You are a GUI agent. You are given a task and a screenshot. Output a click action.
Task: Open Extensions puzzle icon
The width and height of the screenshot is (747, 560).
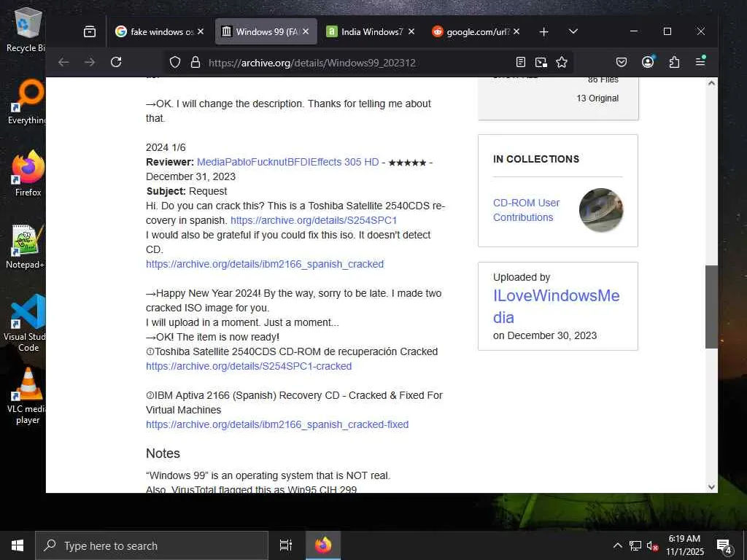coord(674,63)
